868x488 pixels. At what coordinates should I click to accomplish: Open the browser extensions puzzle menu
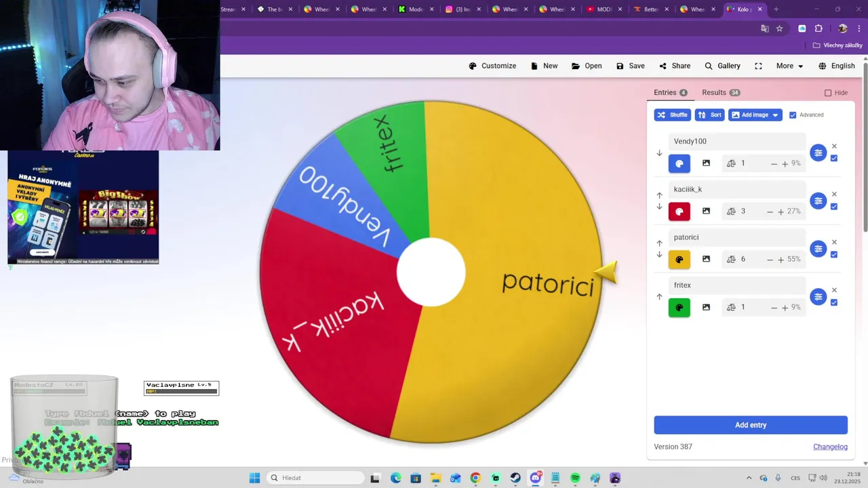(818, 28)
